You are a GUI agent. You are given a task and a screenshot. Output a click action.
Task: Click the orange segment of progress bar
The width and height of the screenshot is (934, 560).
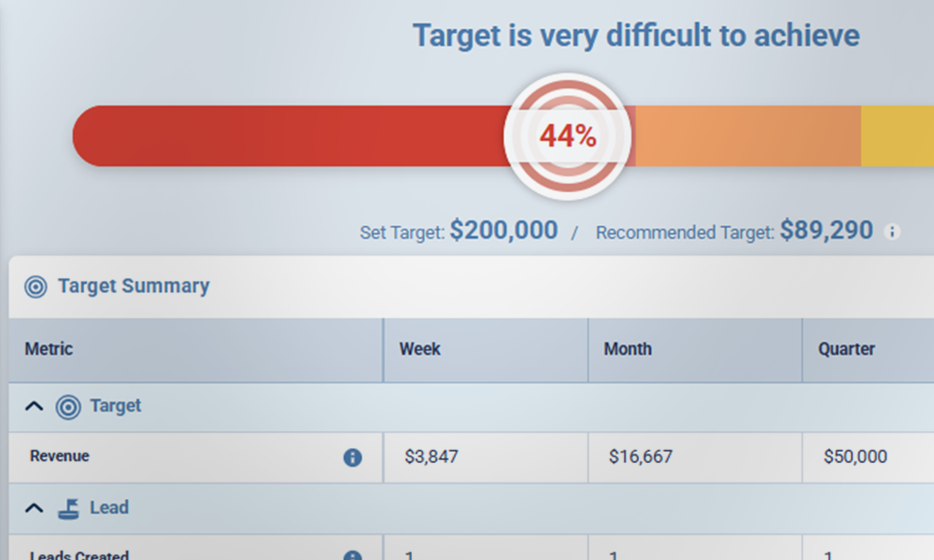tap(747, 136)
